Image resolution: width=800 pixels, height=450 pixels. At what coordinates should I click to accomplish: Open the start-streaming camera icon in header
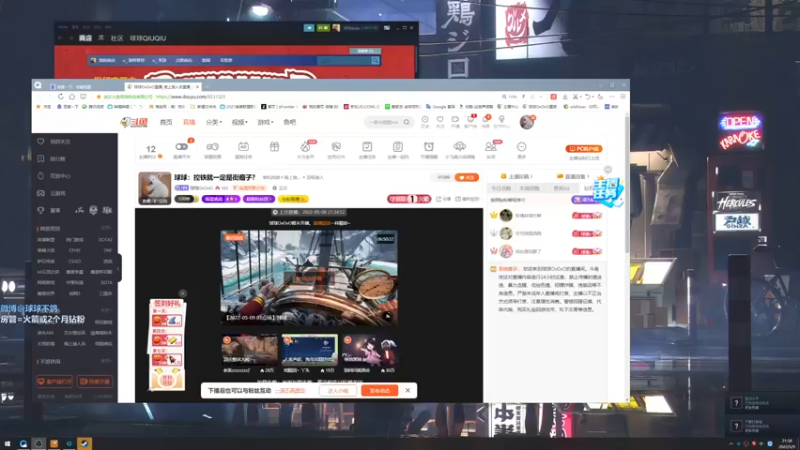[455, 119]
